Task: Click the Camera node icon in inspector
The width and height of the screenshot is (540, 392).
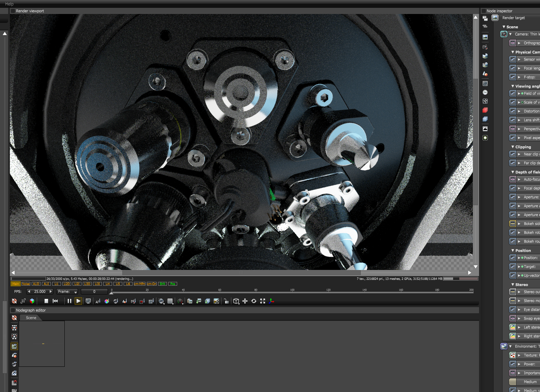Action: (x=504, y=34)
